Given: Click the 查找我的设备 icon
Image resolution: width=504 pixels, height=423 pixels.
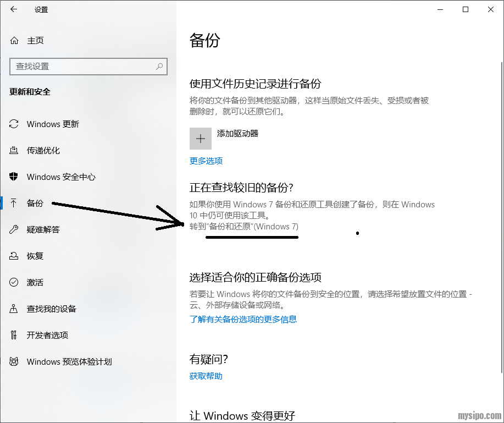Looking at the screenshot, I should (x=14, y=309).
